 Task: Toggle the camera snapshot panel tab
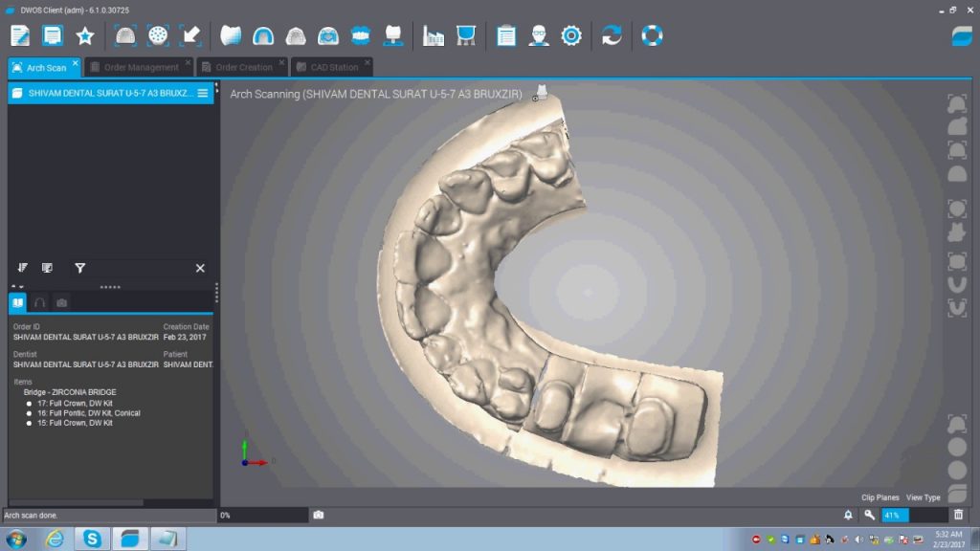coord(61,302)
